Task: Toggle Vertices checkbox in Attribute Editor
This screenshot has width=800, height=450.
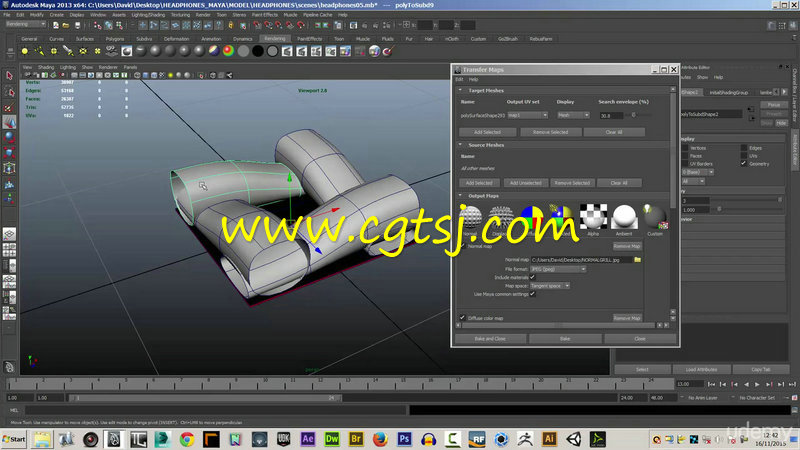Action: click(685, 148)
